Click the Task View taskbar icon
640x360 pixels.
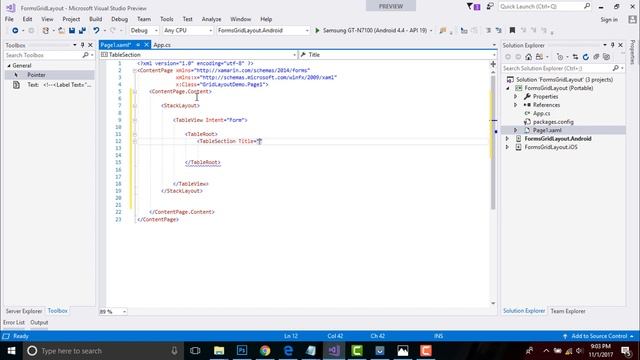coord(195,351)
